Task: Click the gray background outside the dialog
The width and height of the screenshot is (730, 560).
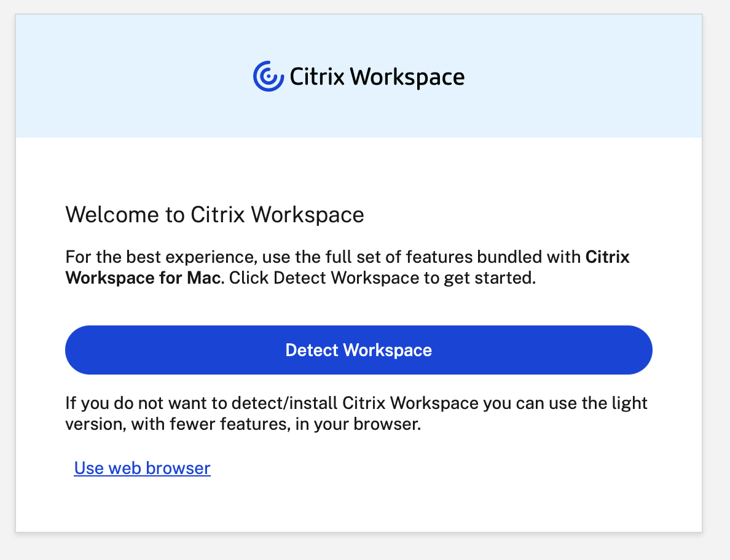Action: 716,307
